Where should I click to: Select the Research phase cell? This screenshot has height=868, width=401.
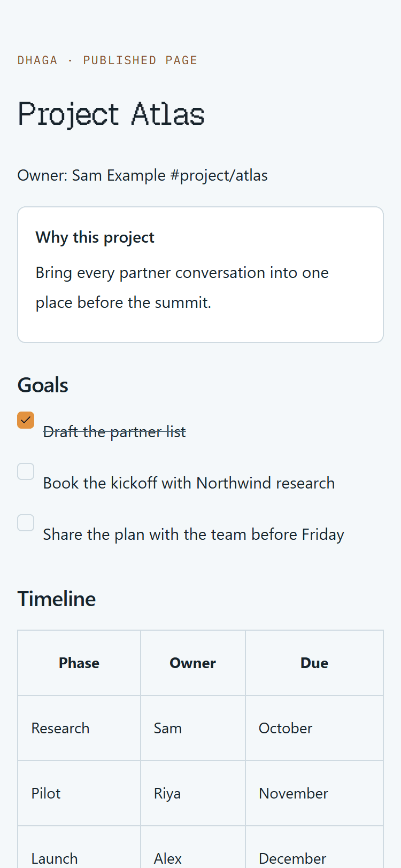(x=79, y=728)
